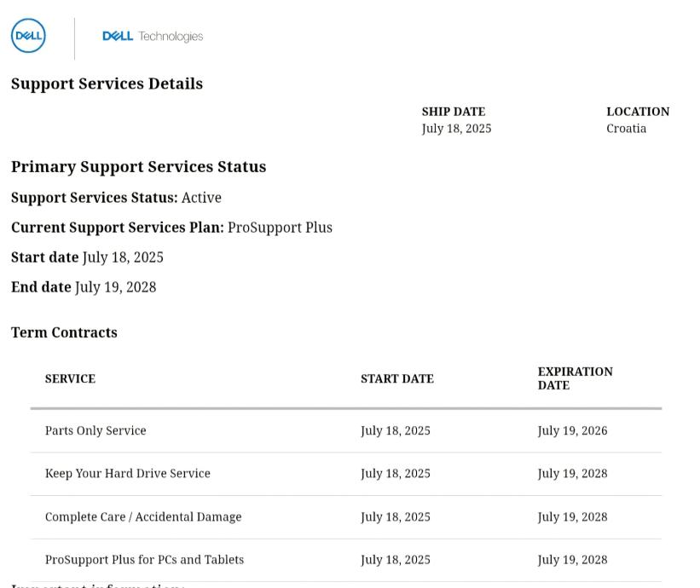Click the SHIP DATE label

(453, 112)
